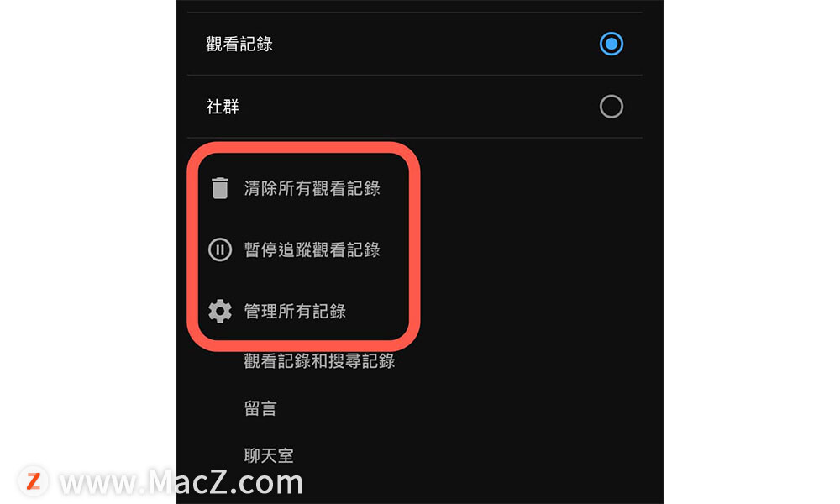Open the 聊天室 sub-item
The image size is (840, 504).
pyautogui.click(x=269, y=456)
